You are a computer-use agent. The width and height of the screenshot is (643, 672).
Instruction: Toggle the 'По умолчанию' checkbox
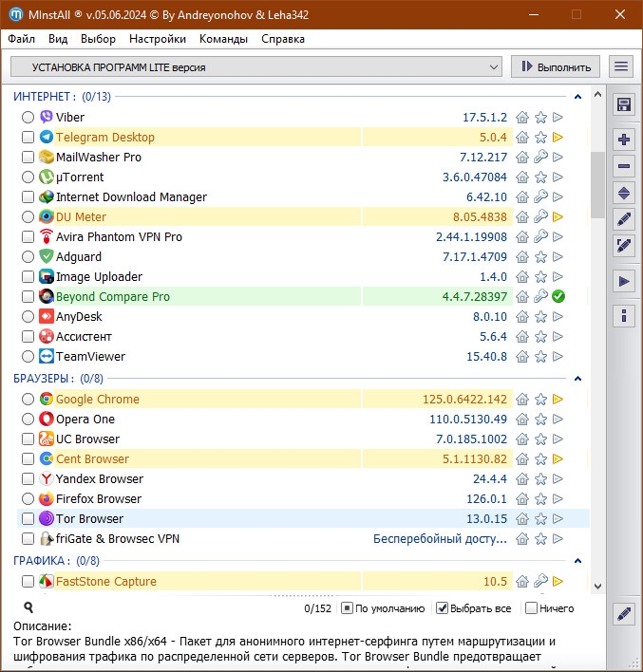point(347,608)
